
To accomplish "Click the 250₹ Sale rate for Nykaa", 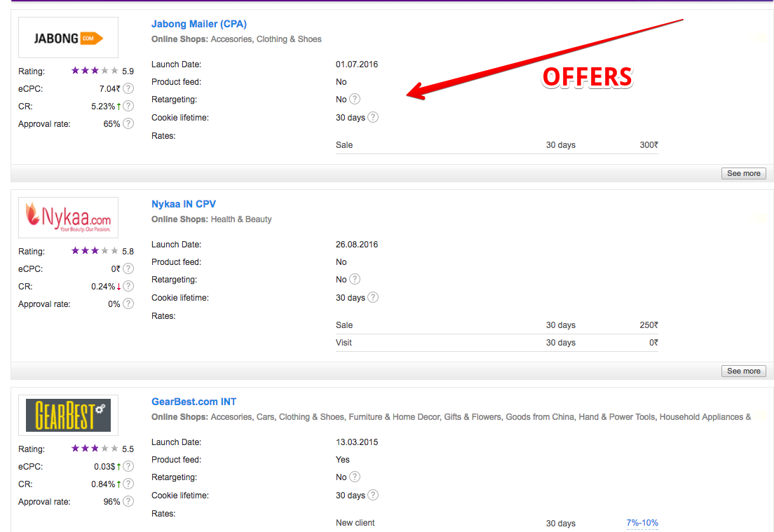I will [x=649, y=325].
